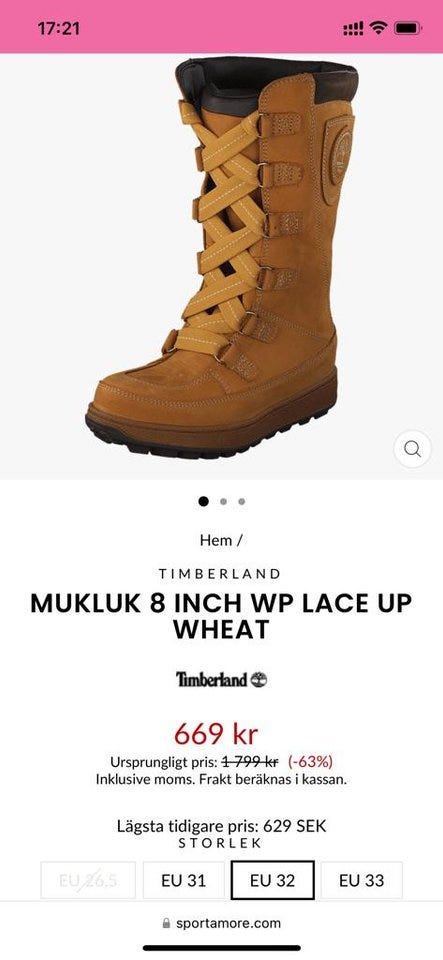The height and width of the screenshot is (960, 443).
Task: Click the Mukluk 8 Inch WP product title
Action: [x=221, y=616]
